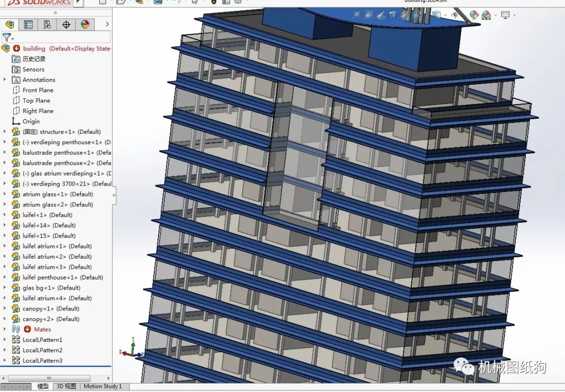Expand LocalLPattern1 in the tree
Viewport: 565px width, 392px height.
tap(4, 339)
